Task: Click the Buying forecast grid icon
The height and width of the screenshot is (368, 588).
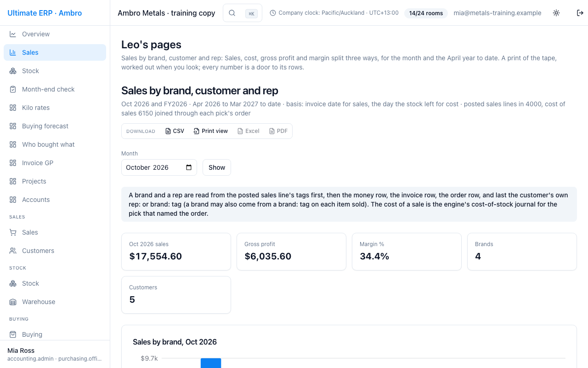Action: pyautogui.click(x=13, y=126)
